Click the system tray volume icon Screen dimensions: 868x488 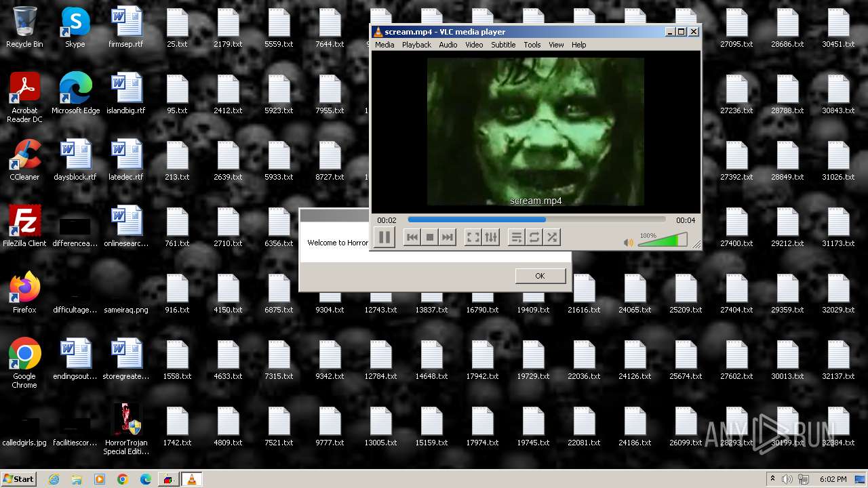787,479
